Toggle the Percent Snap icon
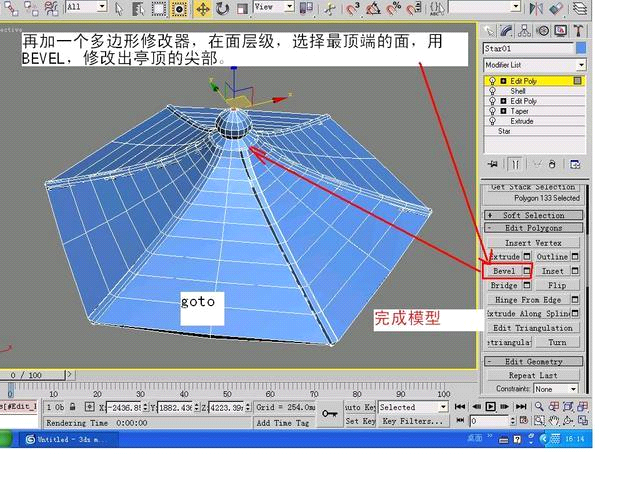 393,8
